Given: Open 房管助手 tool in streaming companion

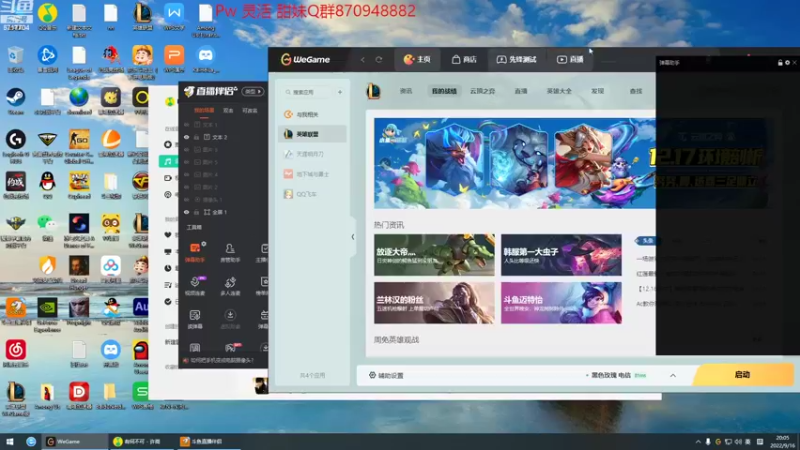Looking at the screenshot, I should pos(230,253).
